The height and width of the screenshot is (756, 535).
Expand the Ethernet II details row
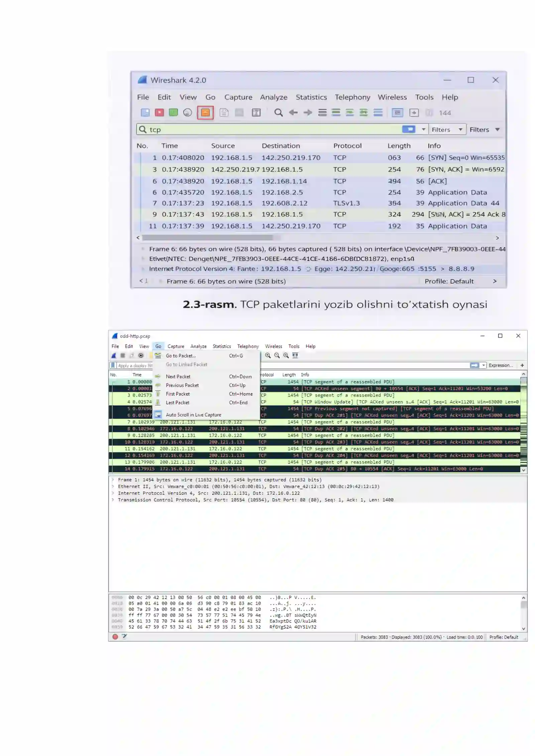coord(113,486)
